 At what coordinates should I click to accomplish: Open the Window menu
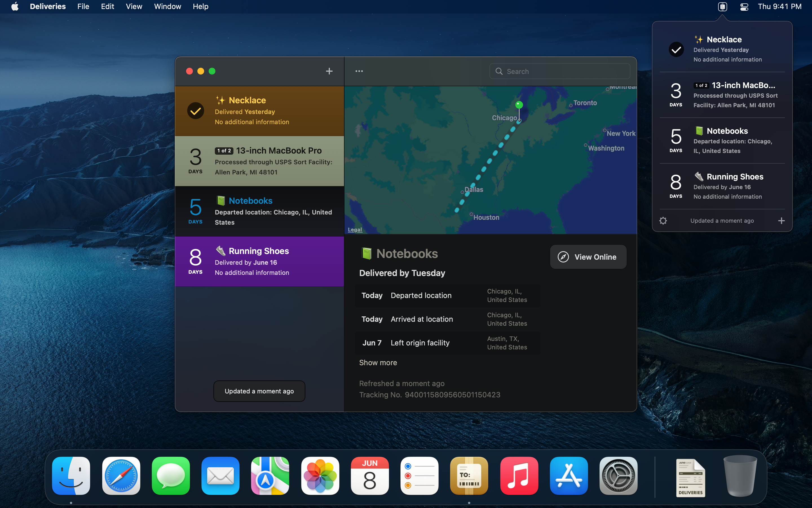pos(167,6)
